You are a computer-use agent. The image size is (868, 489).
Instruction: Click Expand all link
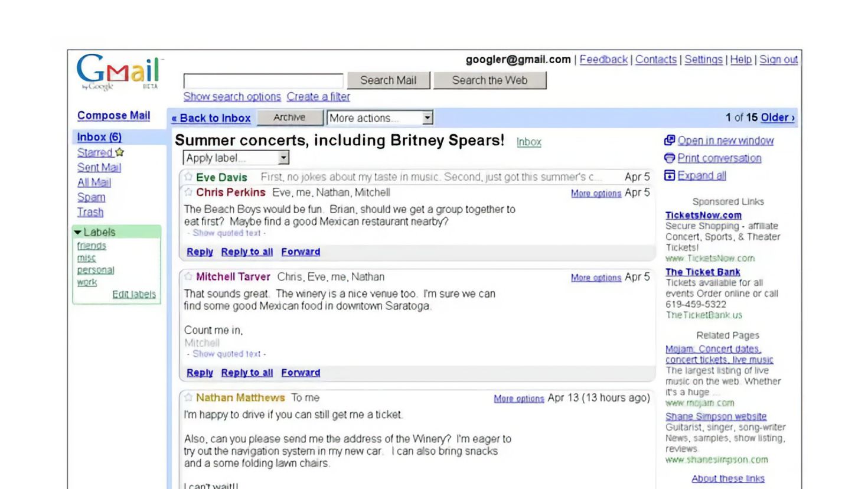click(702, 175)
